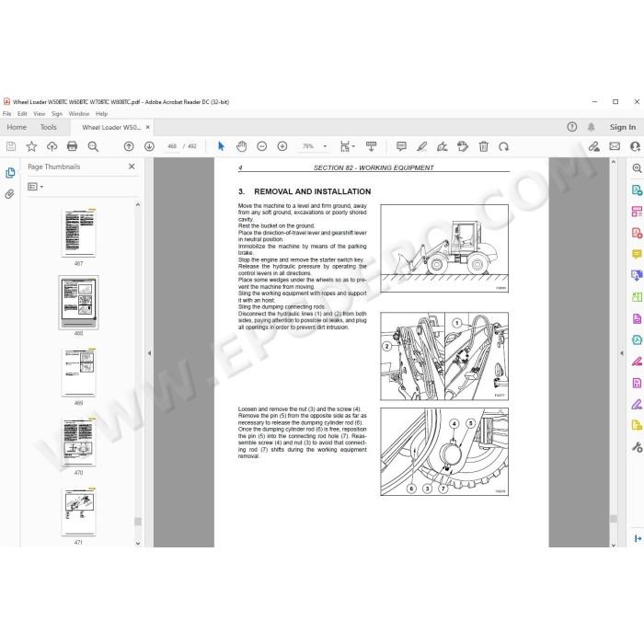Open the Edit menu
This screenshot has height=644, width=644.
[22, 114]
